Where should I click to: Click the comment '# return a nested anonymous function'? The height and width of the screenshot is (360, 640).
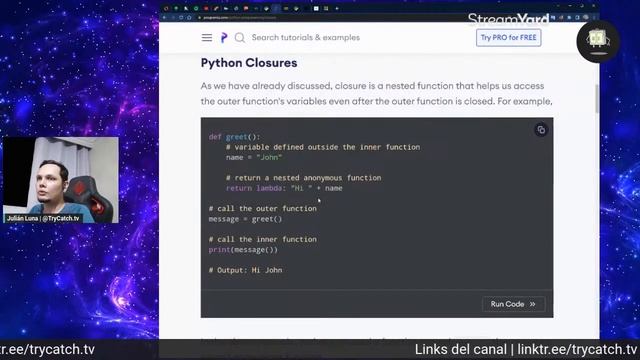pos(304,178)
